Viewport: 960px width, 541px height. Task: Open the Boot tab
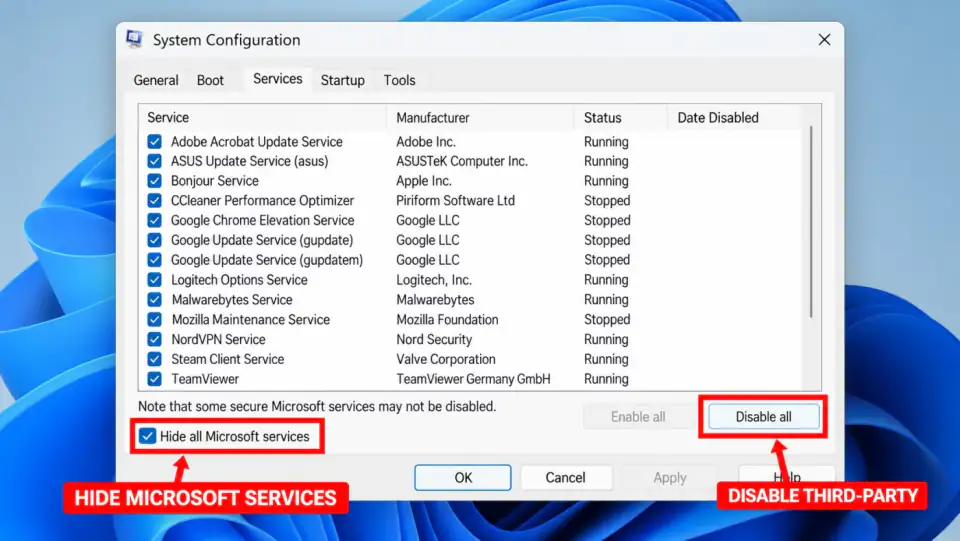point(210,80)
